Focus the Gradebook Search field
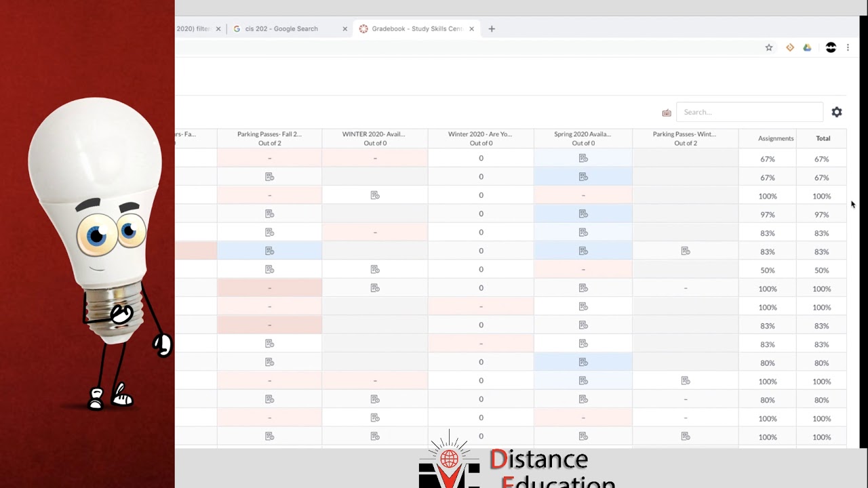Image resolution: width=868 pixels, height=488 pixels. (x=749, y=112)
